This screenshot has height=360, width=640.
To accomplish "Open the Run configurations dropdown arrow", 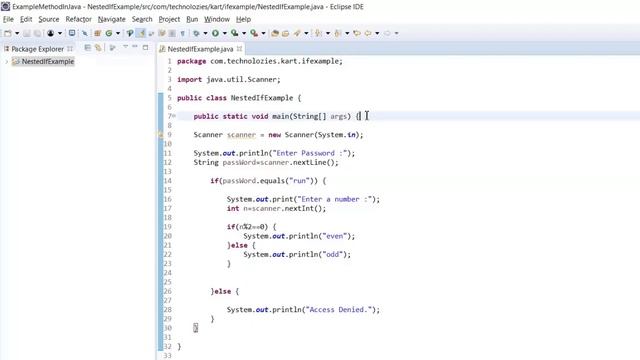I will (224, 33).
